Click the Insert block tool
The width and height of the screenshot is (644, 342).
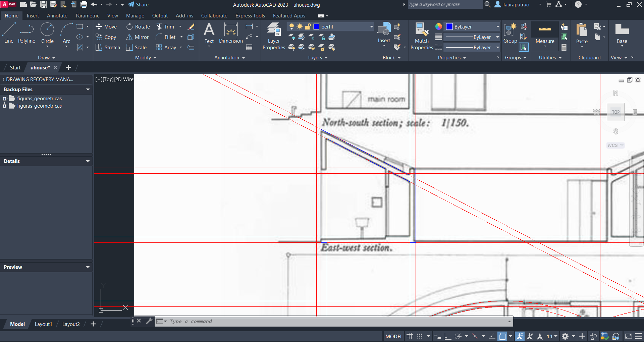click(x=384, y=33)
